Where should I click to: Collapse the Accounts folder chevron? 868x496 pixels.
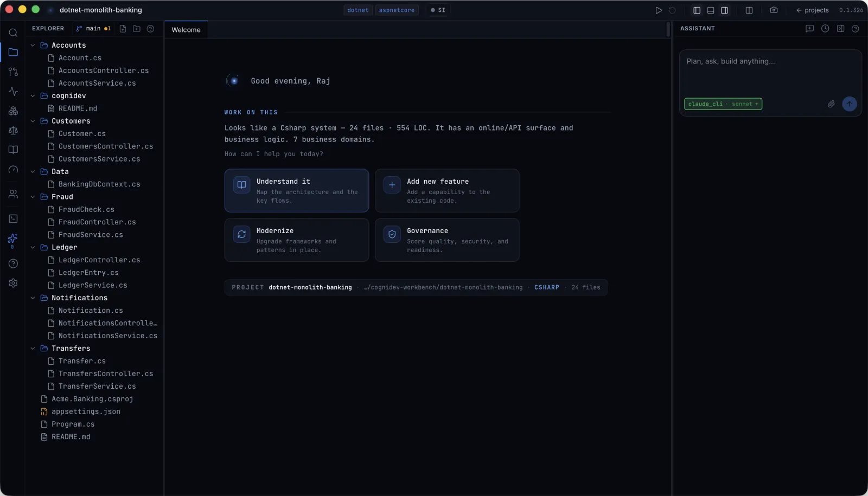click(x=33, y=46)
